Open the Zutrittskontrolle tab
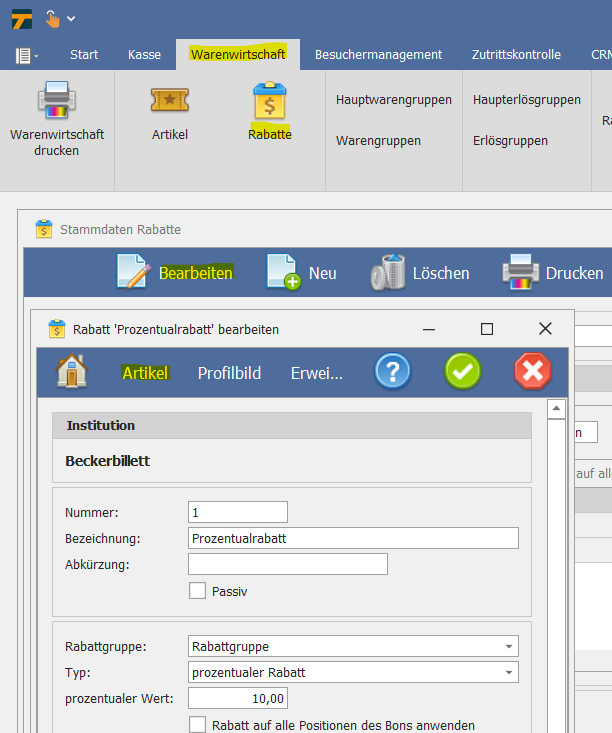612x733 pixels. [x=516, y=55]
